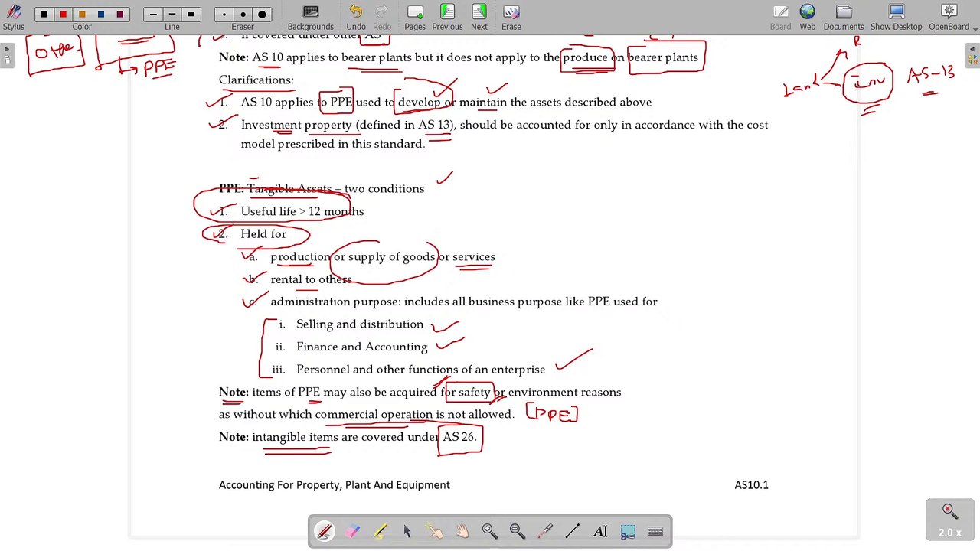Expand the left side panel
This screenshot has height=551, width=980.
(7, 57)
